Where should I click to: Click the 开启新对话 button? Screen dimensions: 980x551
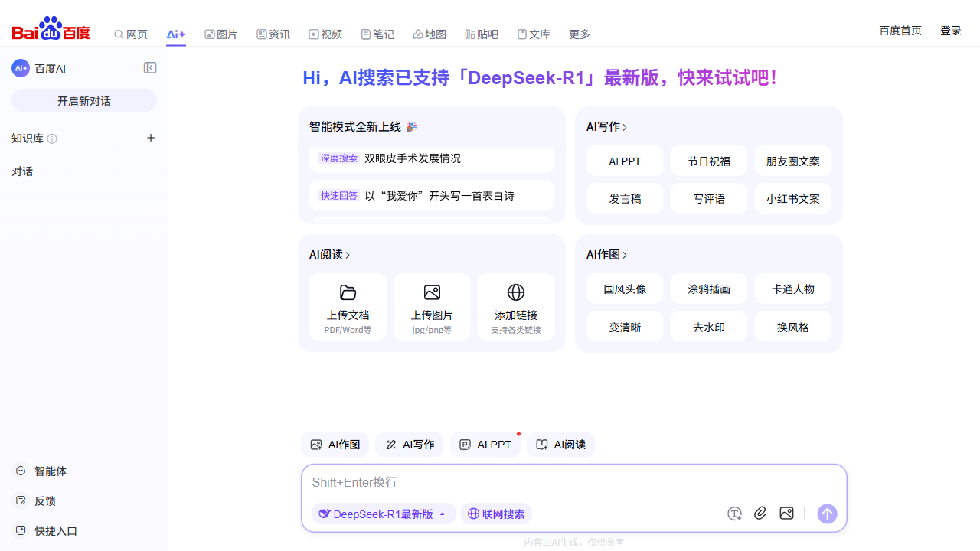pyautogui.click(x=84, y=100)
